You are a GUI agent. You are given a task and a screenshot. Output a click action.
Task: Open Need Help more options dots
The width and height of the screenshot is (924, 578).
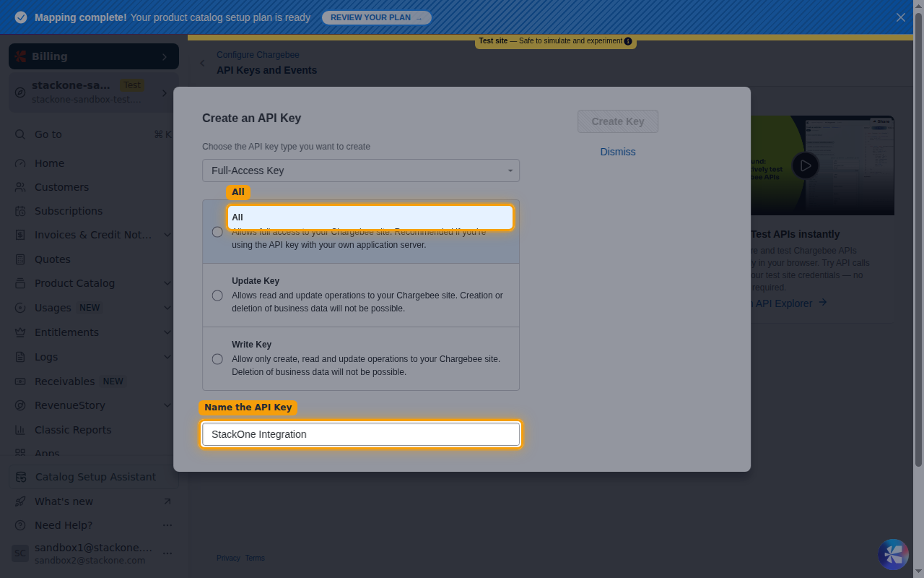(x=167, y=525)
